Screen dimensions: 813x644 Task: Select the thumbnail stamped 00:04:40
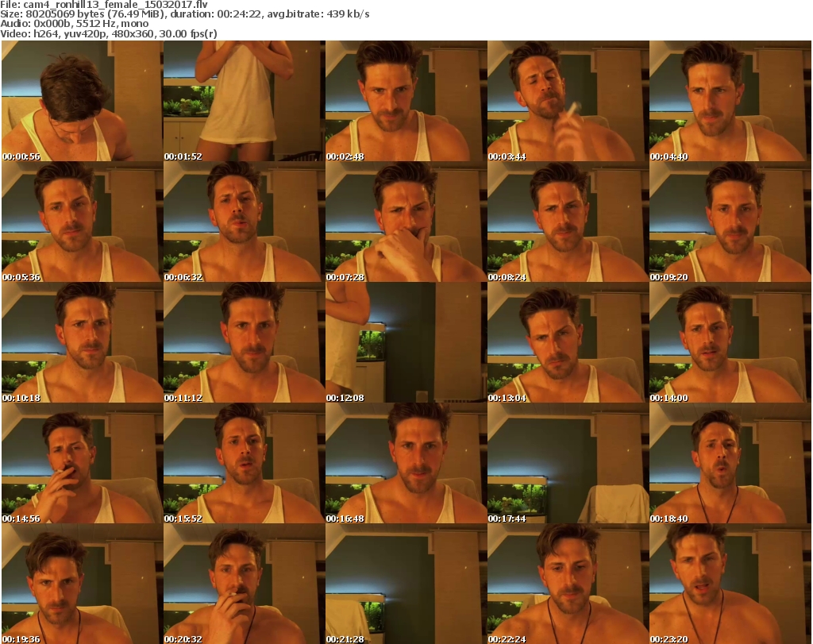pos(730,101)
